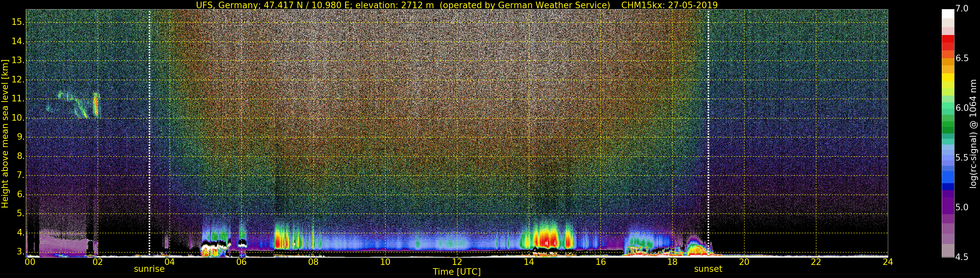
Task: Click the '12' time axis tick label
Action: point(457,262)
